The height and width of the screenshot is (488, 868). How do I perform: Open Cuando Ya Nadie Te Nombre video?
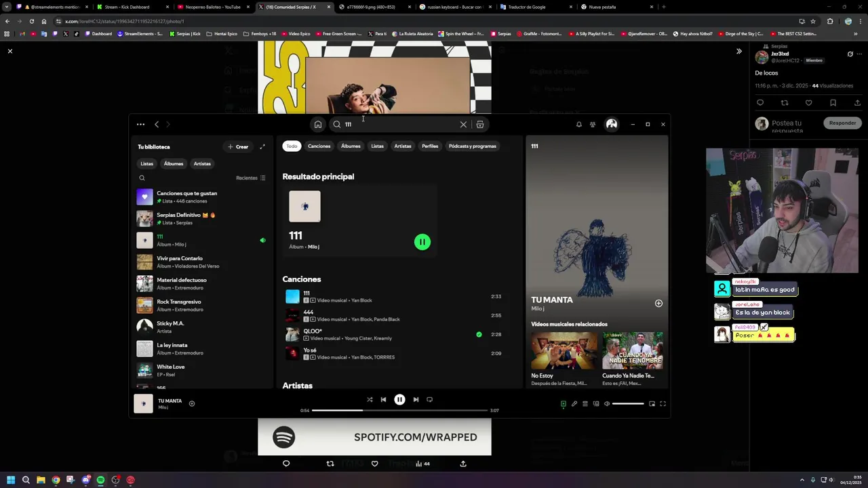[633, 350]
